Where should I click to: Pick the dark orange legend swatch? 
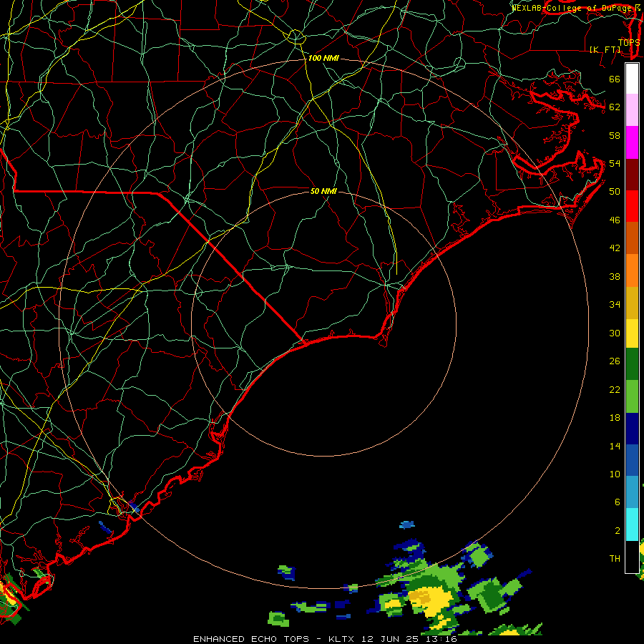[x=632, y=238]
